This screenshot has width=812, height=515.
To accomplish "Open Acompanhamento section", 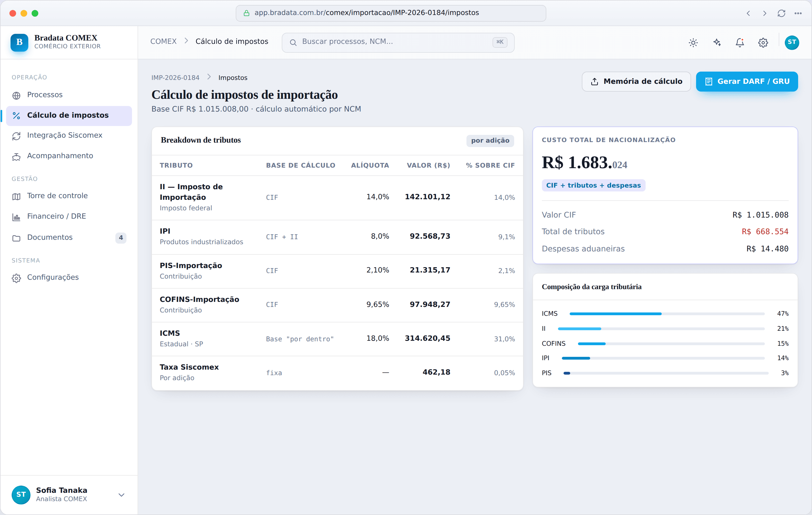I will [69, 156].
